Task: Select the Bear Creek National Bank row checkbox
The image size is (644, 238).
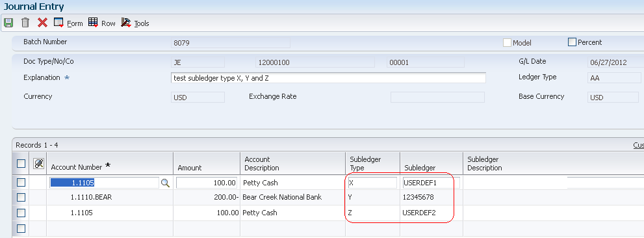Action: pyautogui.click(x=21, y=198)
